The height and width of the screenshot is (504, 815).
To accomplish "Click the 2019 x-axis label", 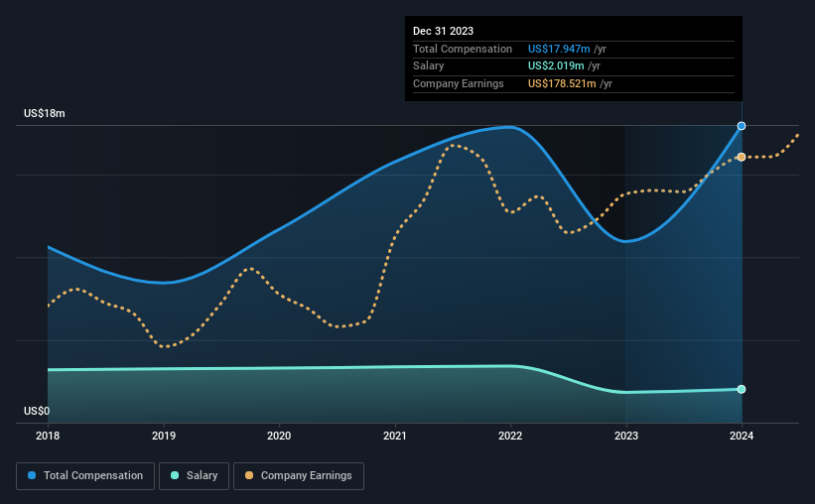I will pyautogui.click(x=164, y=436).
